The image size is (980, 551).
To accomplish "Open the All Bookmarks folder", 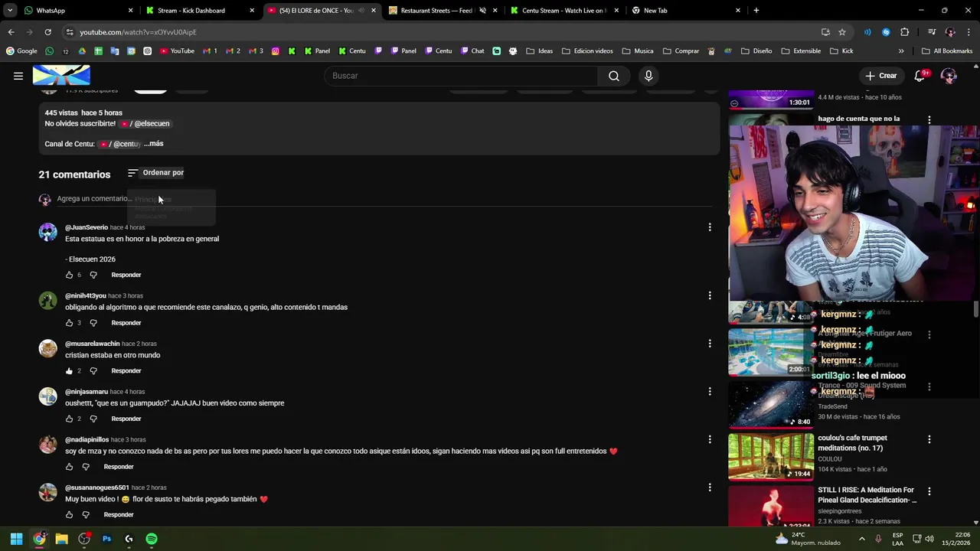I will (x=947, y=51).
